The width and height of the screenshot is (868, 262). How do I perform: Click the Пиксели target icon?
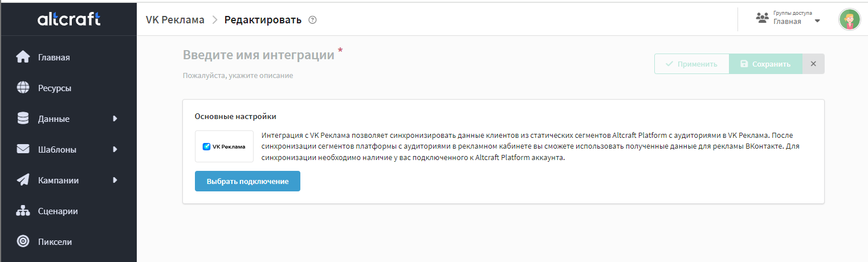click(x=23, y=241)
